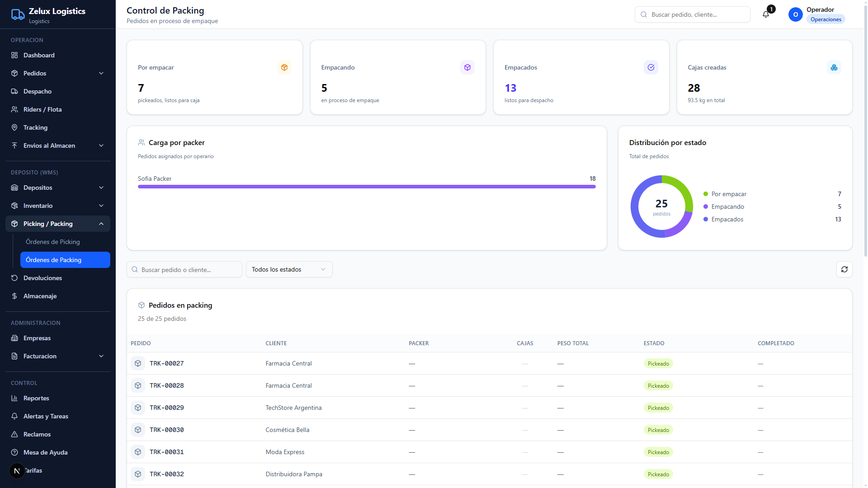
Task: Click package icon for TRK-00032
Action: tap(138, 474)
